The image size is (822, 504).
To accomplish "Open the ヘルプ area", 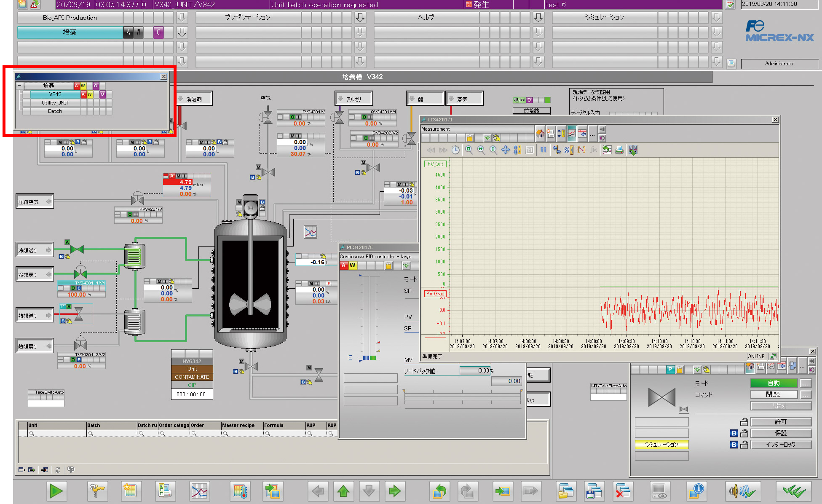I will 426,18.
